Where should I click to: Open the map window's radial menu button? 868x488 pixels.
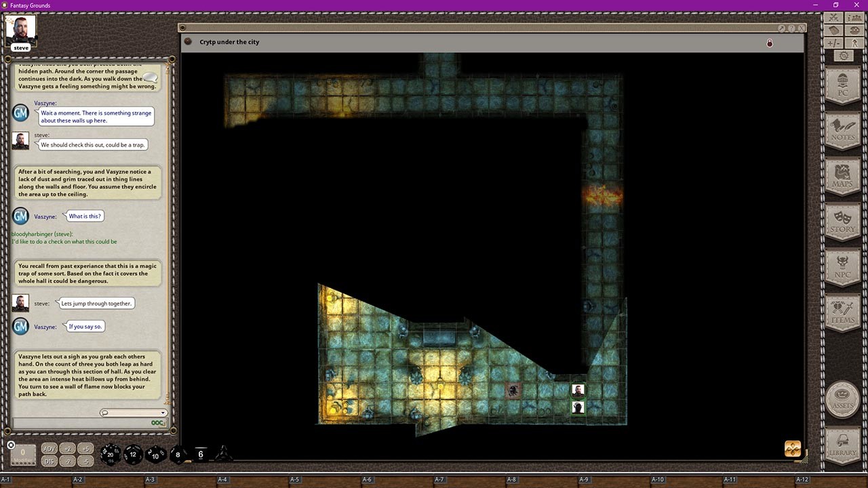pyautogui.click(x=188, y=41)
